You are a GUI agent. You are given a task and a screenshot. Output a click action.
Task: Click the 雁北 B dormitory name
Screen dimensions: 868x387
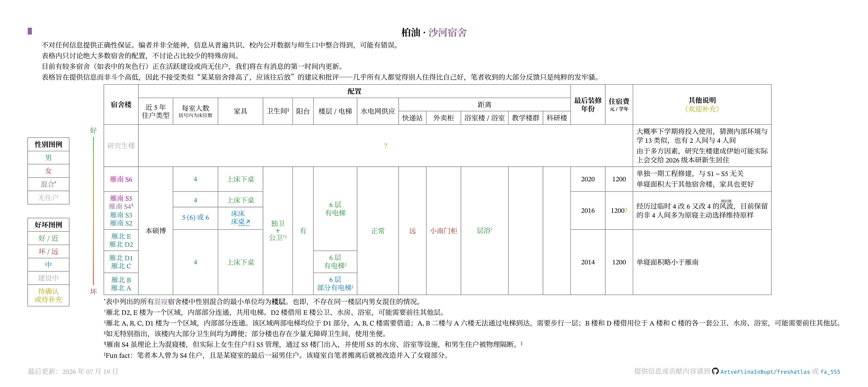[121, 280]
